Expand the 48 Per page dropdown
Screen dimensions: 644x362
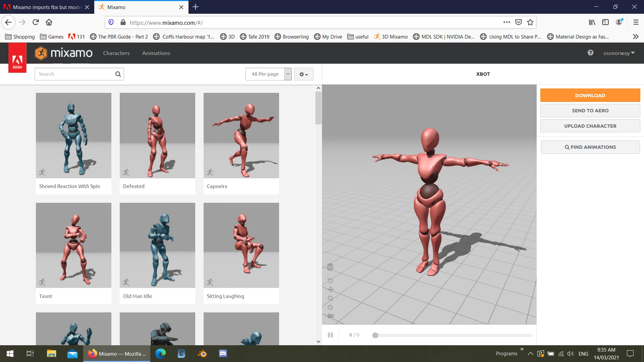[x=268, y=74]
